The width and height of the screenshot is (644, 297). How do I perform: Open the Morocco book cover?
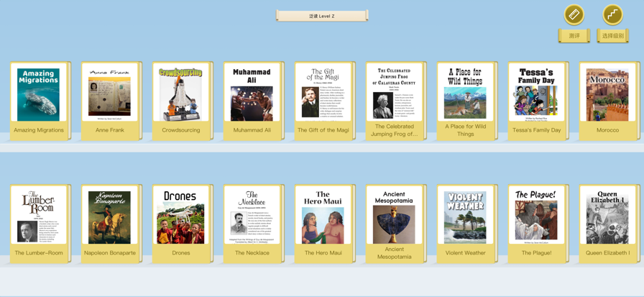pyautogui.click(x=607, y=92)
